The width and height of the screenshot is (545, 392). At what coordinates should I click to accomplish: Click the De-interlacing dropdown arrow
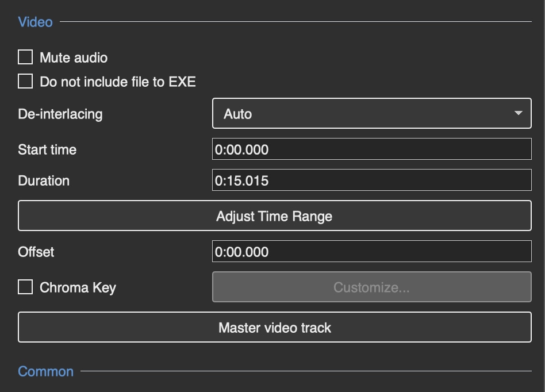518,113
